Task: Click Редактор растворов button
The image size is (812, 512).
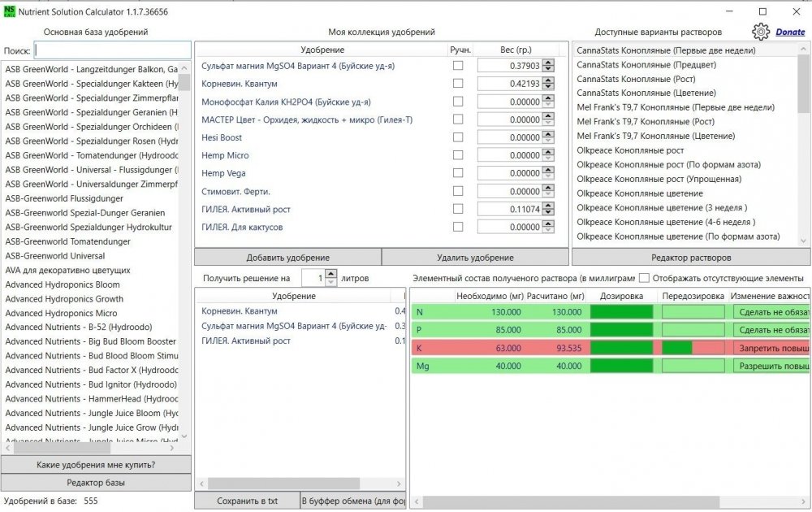Action: tap(691, 258)
